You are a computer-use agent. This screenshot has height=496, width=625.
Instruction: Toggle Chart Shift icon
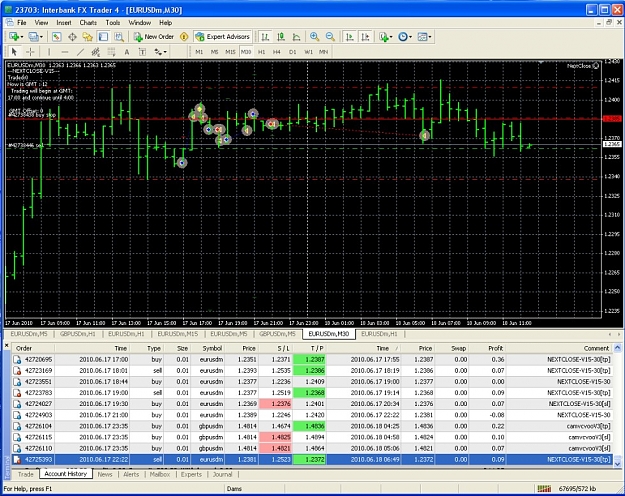coord(365,37)
